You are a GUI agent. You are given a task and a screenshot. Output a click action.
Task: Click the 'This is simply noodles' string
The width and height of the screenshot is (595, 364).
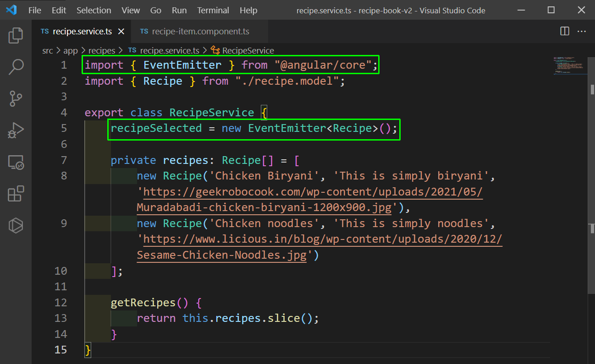[x=411, y=223]
